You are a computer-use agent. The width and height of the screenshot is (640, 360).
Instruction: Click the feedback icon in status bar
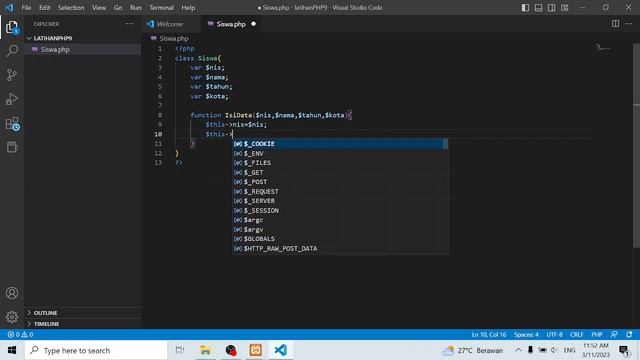point(614,334)
